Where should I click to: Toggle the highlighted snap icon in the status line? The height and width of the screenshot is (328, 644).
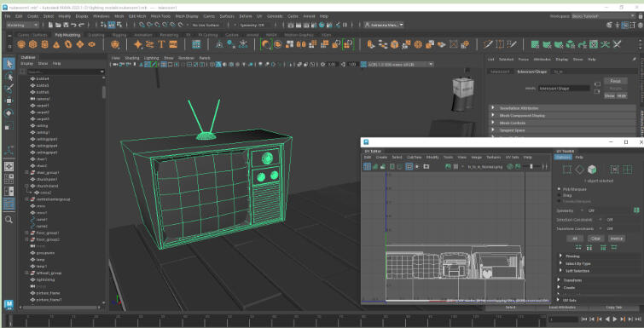tap(111, 25)
